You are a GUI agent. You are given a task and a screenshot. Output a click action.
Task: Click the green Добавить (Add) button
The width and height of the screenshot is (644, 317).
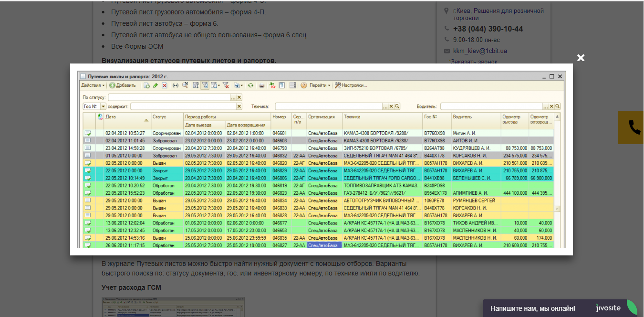tap(123, 85)
